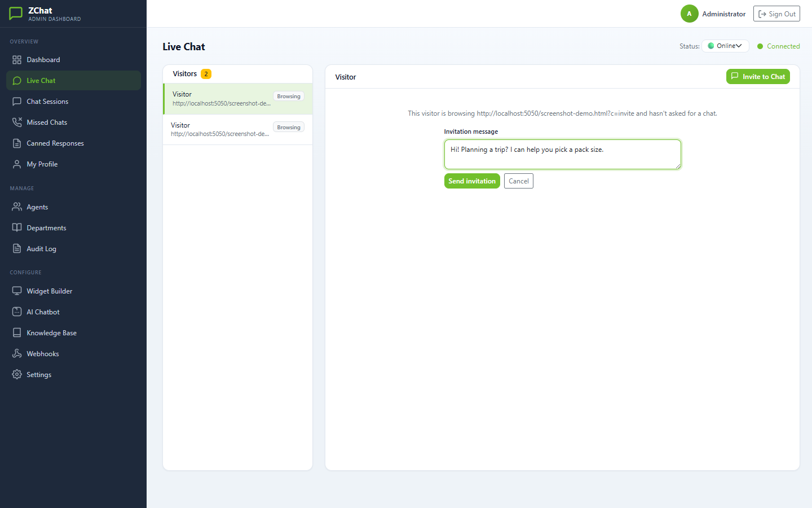This screenshot has height=508, width=812.
Task: Click inside the Invitation message text box
Action: [563, 154]
